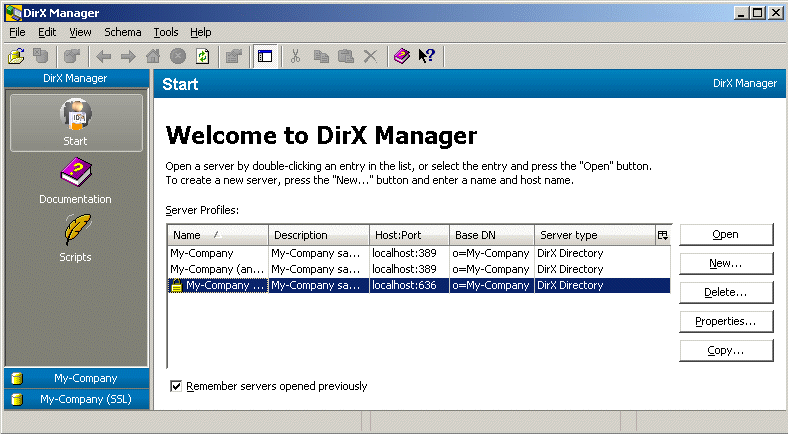
Task: Open the File menu
Action: point(17,32)
